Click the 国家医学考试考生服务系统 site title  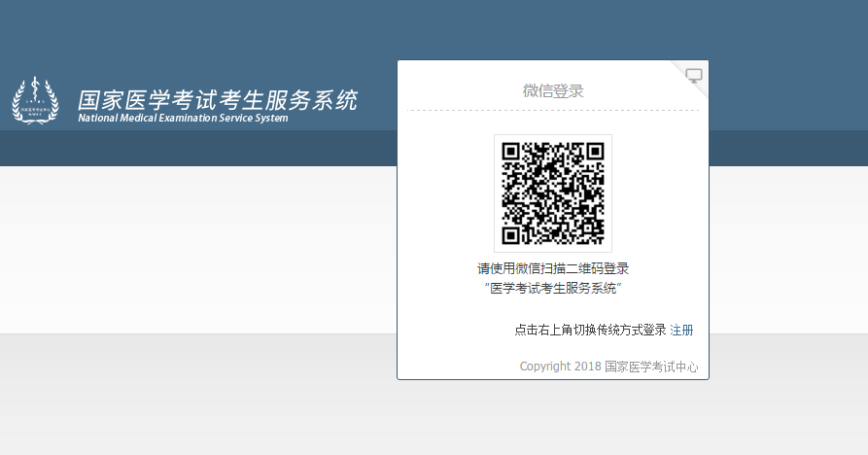point(218,100)
